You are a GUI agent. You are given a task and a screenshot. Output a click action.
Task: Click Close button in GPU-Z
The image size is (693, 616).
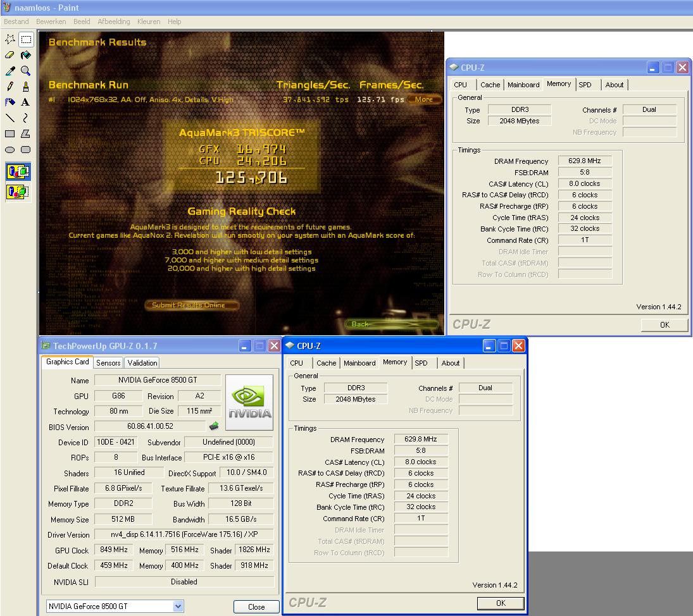pyautogui.click(x=256, y=607)
